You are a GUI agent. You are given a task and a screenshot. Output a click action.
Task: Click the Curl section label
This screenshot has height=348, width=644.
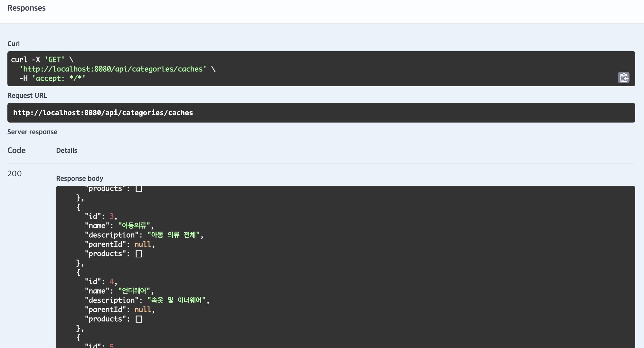[14, 44]
